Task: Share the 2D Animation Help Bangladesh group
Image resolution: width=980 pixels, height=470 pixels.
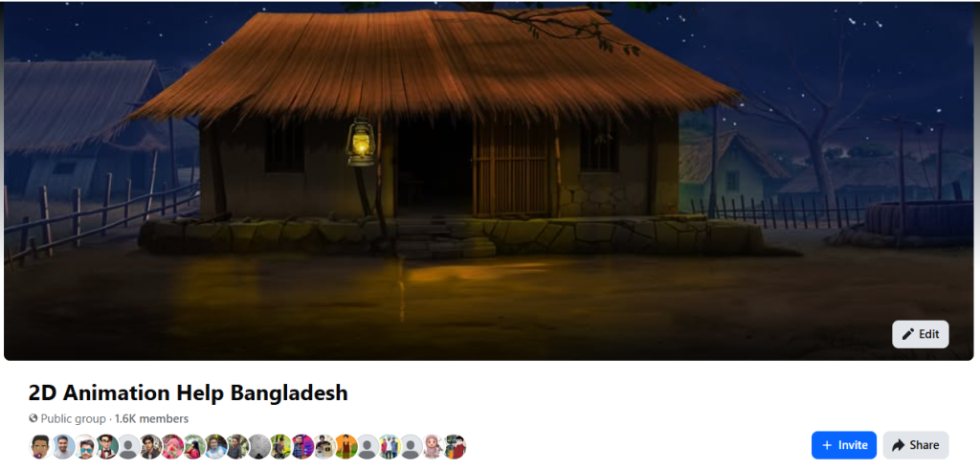Action: (x=916, y=445)
